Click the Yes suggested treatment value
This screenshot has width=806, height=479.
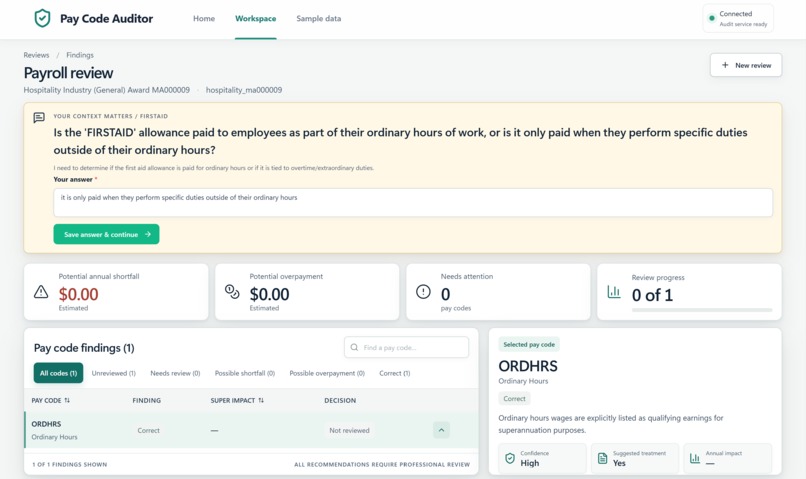click(619, 463)
